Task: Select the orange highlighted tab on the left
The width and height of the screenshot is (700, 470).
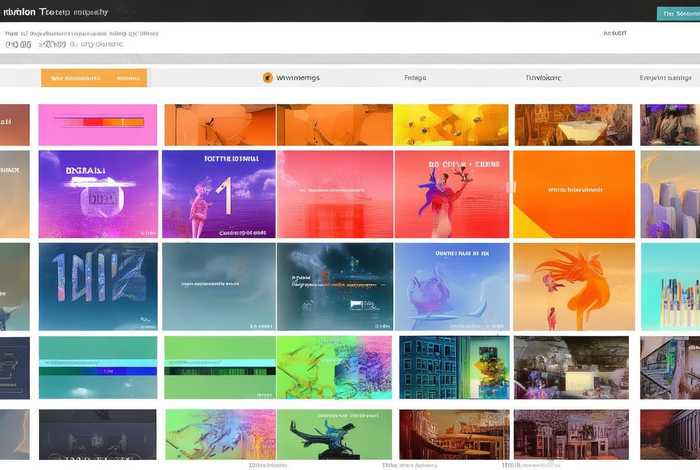Action: (x=94, y=78)
